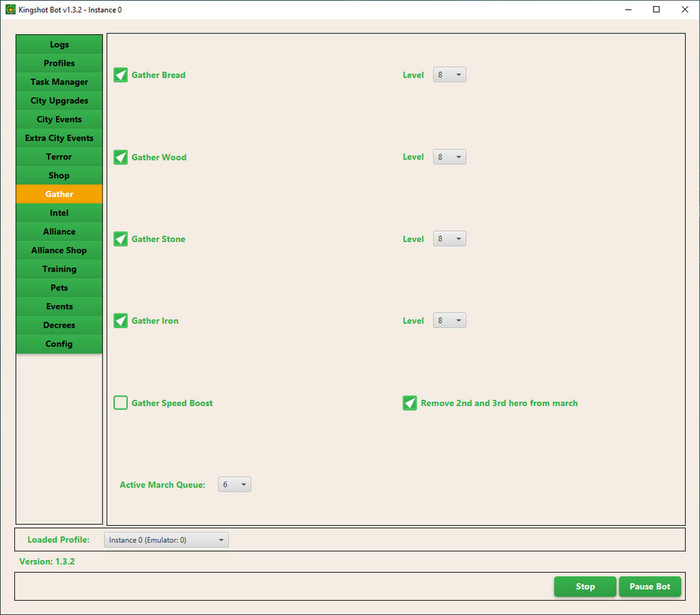Turn off the Gather Iron checkbox

[x=121, y=321]
